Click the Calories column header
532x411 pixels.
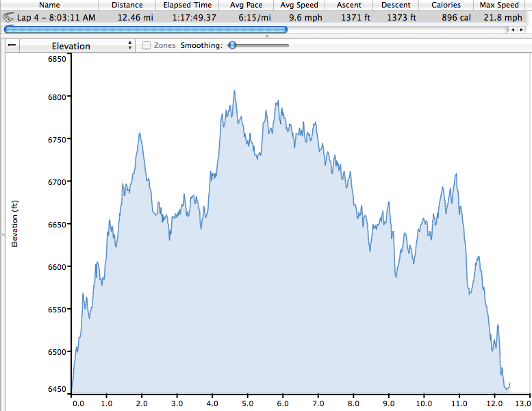click(x=446, y=5)
